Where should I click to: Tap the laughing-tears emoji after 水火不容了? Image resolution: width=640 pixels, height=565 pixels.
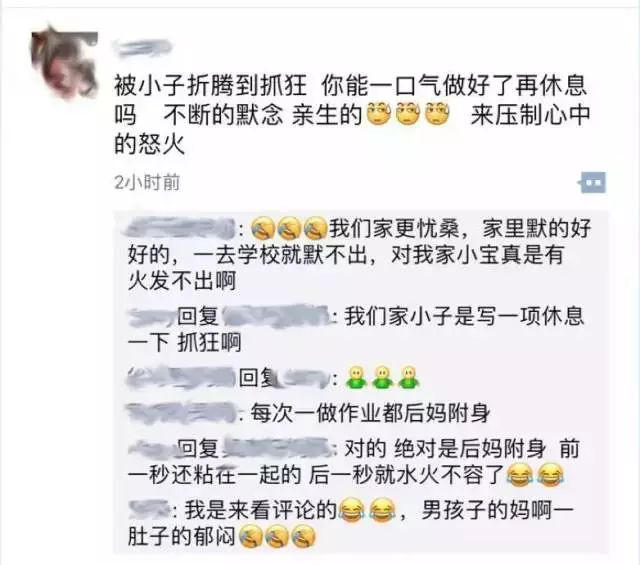520,475
